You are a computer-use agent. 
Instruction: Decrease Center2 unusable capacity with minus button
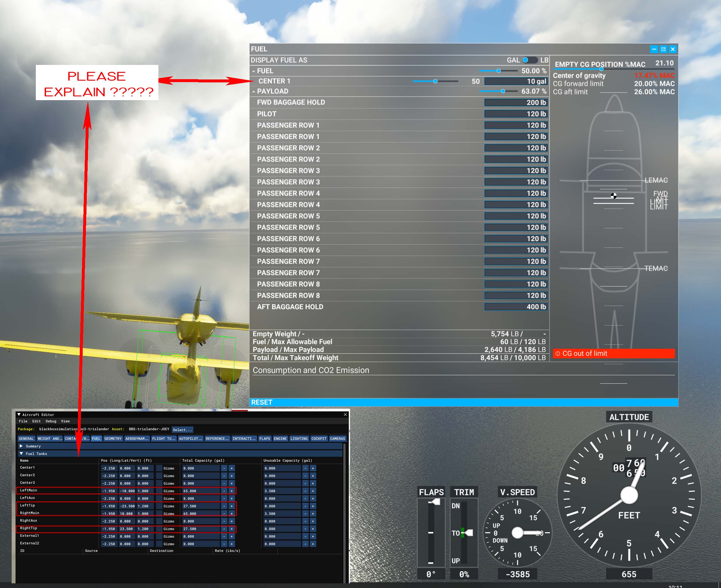(305, 476)
